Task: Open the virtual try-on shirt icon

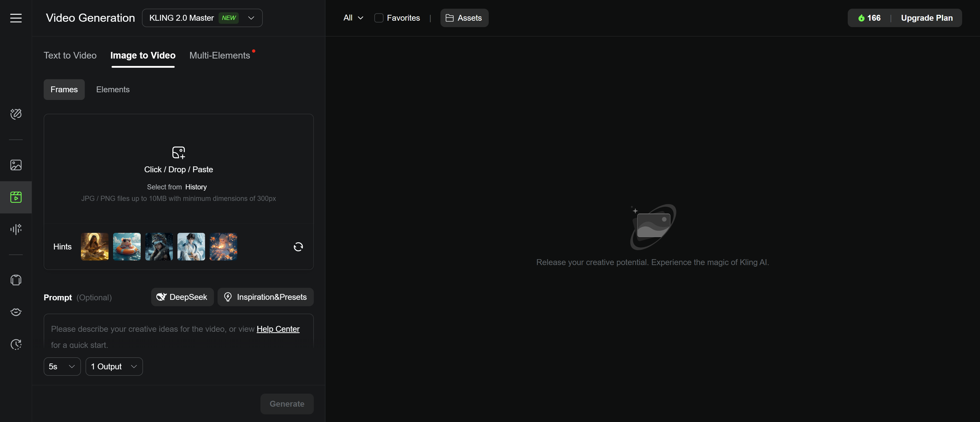Action: tap(16, 280)
